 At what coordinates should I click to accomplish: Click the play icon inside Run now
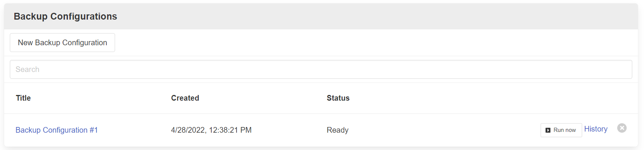click(548, 130)
